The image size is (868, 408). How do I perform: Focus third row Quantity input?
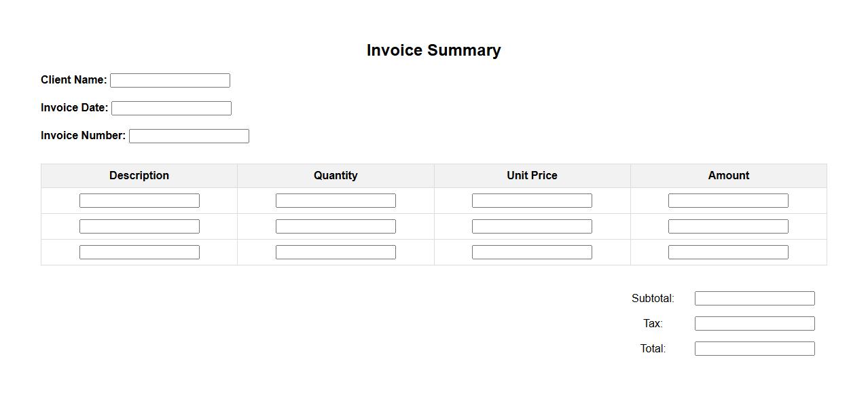click(336, 252)
